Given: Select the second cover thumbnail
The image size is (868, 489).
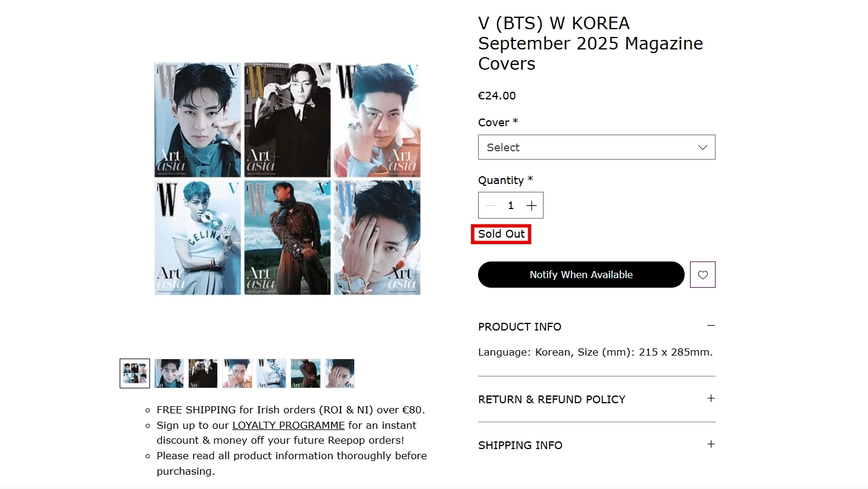Looking at the screenshot, I should 169,373.
